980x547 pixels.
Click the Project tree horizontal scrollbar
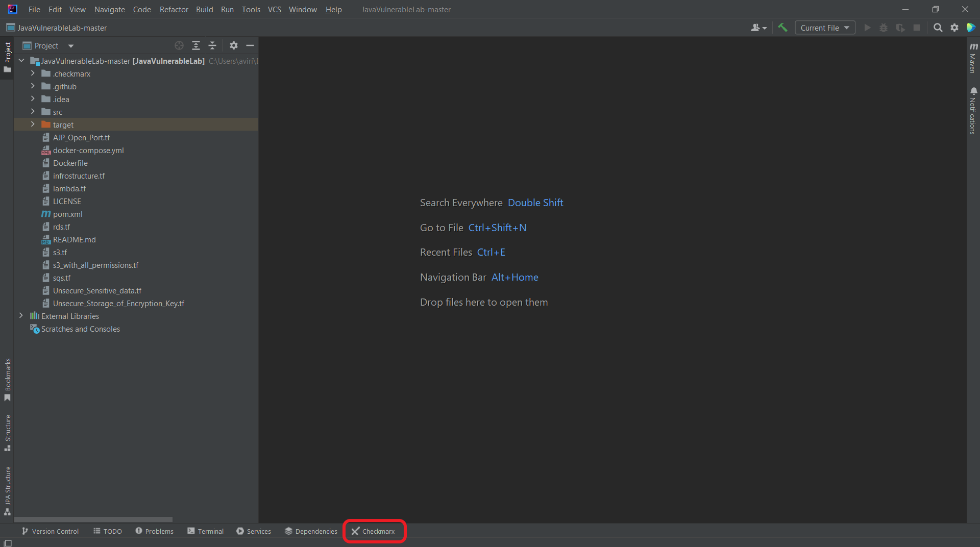[x=93, y=519]
